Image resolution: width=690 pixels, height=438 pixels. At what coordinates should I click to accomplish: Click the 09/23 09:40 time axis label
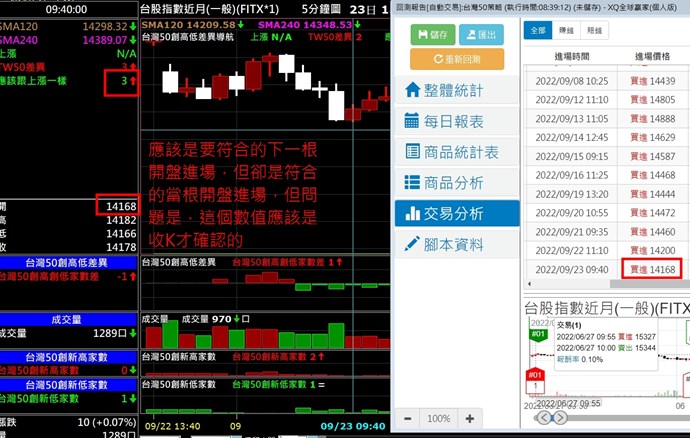[352, 426]
